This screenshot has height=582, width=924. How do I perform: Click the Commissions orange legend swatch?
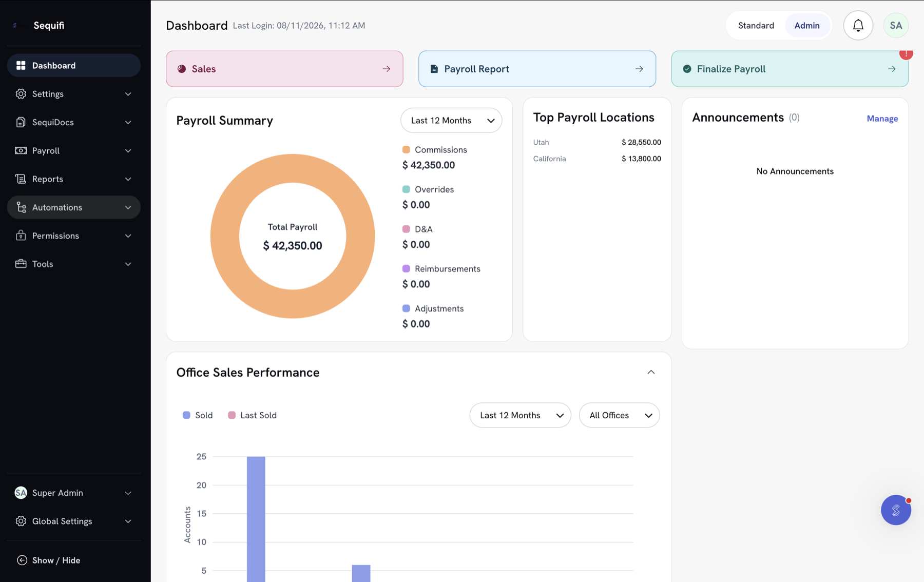(406, 150)
